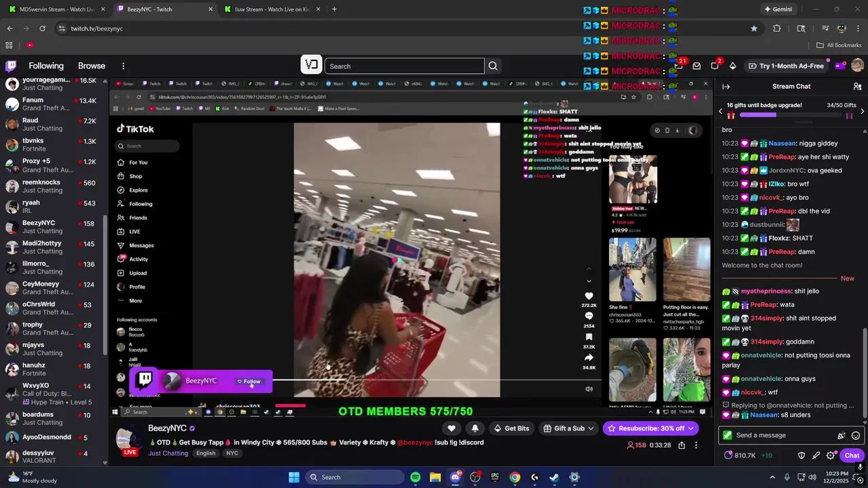Launch Spotify from the taskbar

pos(415,477)
